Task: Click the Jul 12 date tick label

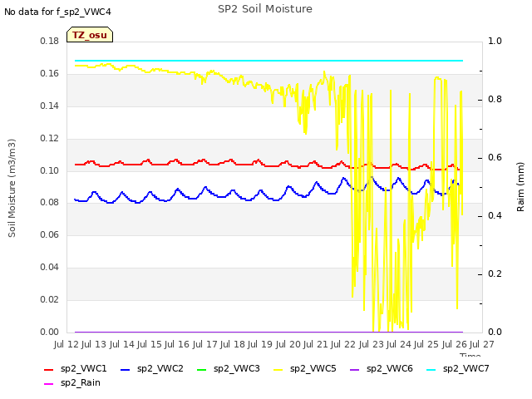Action: (66, 344)
